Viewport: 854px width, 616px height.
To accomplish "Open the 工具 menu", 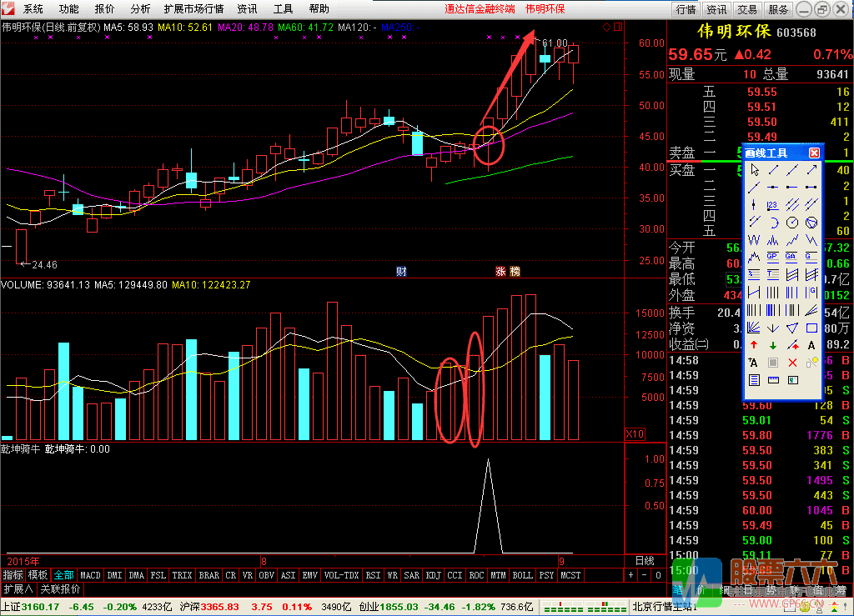I will (284, 8).
